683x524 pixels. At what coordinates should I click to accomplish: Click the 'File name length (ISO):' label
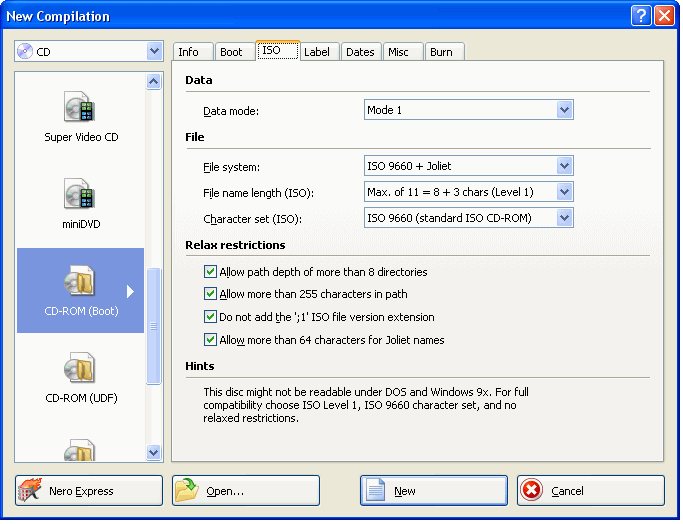[258, 193]
